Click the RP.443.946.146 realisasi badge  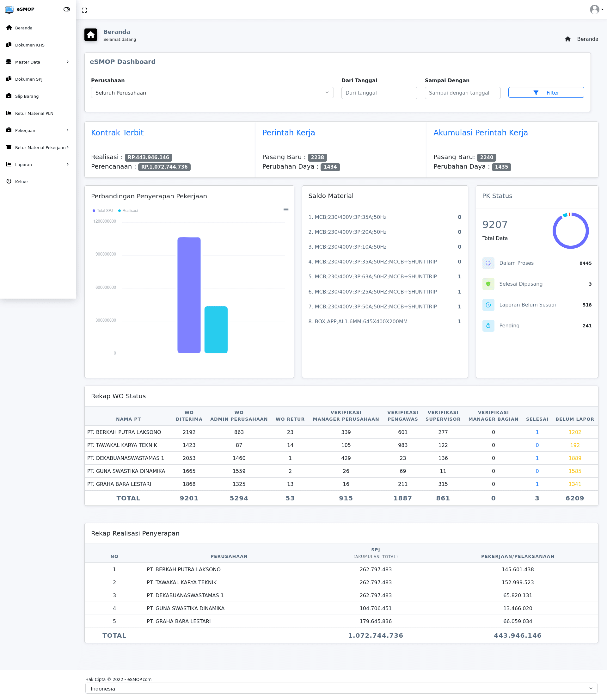point(148,157)
